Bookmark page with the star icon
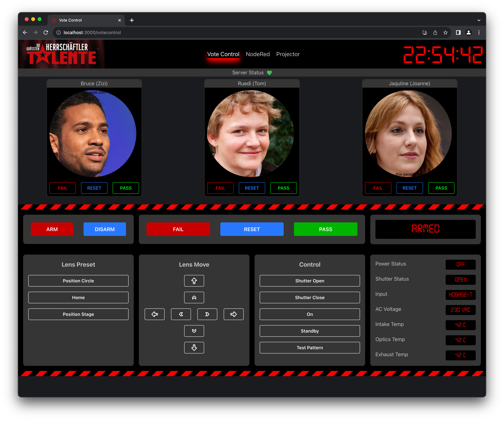 click(446, 32)
